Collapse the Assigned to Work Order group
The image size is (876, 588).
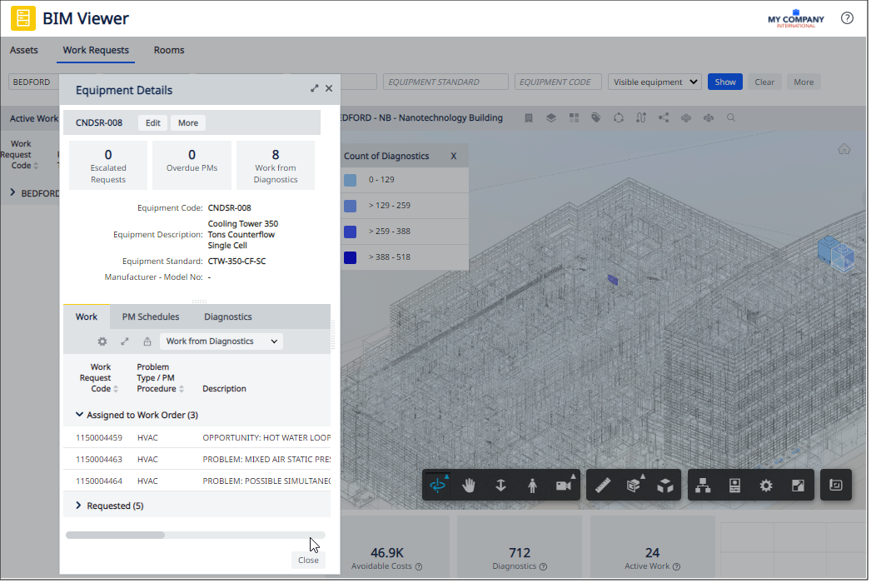pos(79,416)
